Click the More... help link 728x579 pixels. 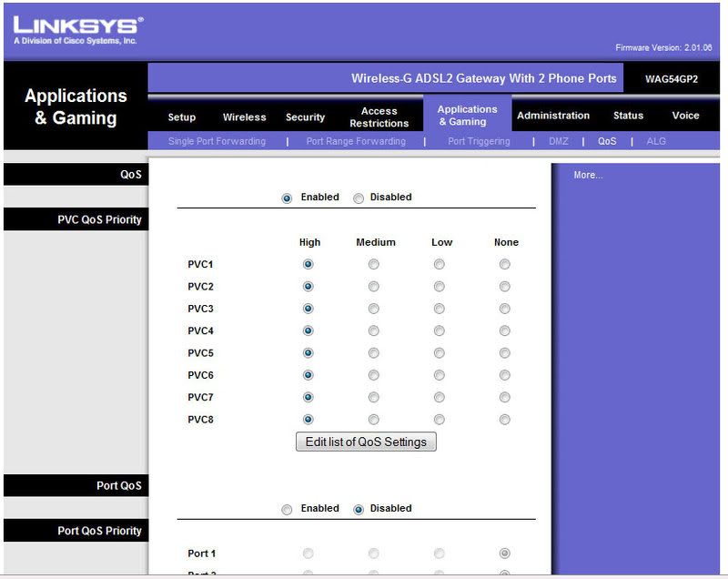[x=588, y=175]
